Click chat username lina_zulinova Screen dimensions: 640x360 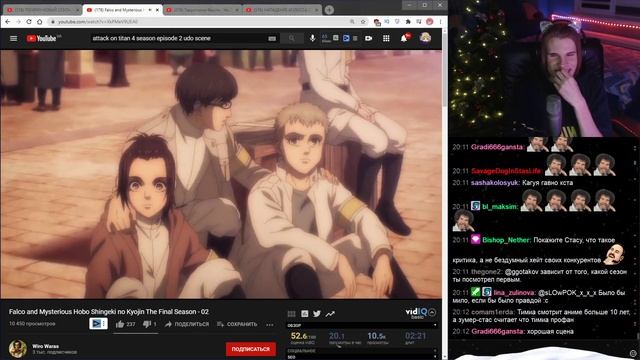(514, 292)
